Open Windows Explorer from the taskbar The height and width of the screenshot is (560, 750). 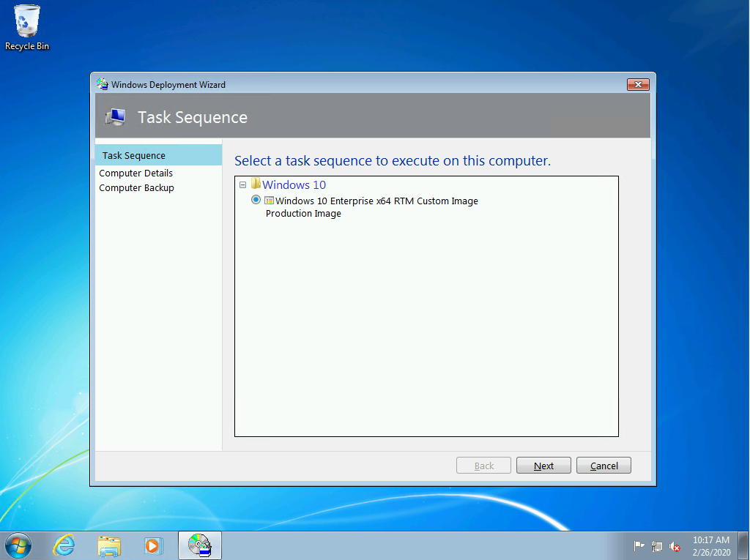click(x=109, y=545)
